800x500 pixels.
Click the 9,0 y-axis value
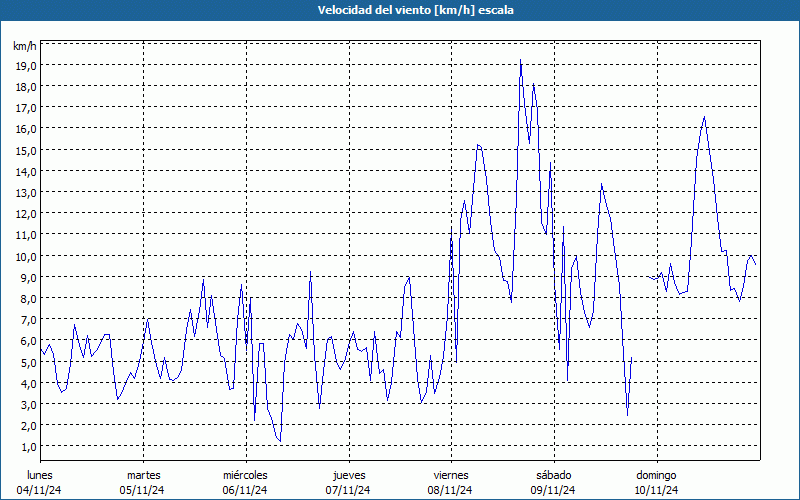click(x=29, y=278)
